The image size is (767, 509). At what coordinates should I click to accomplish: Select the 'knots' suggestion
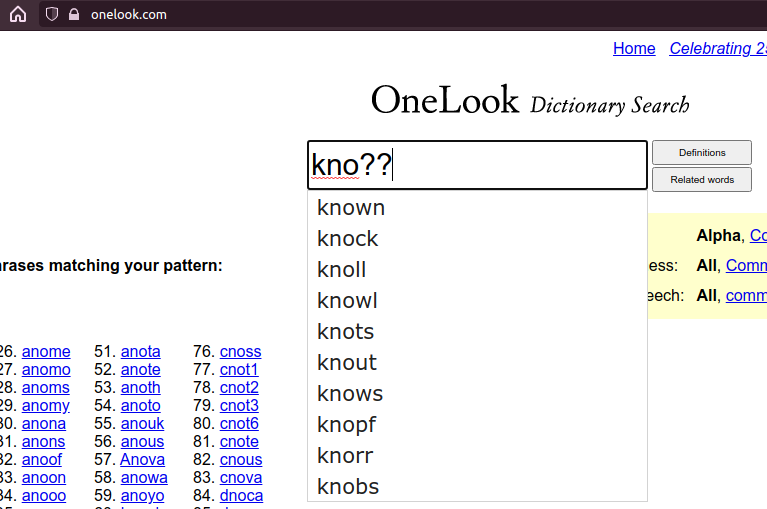click(477, 332)
